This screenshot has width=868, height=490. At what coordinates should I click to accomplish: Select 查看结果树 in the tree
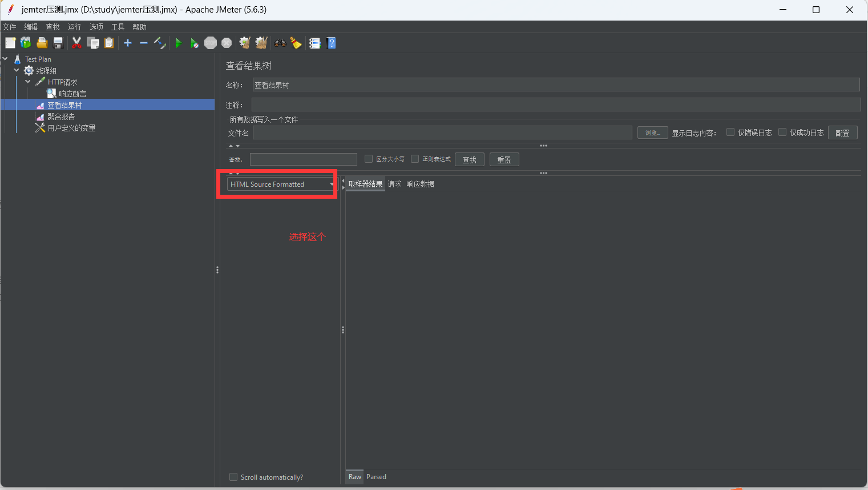[x=64, y=105]
